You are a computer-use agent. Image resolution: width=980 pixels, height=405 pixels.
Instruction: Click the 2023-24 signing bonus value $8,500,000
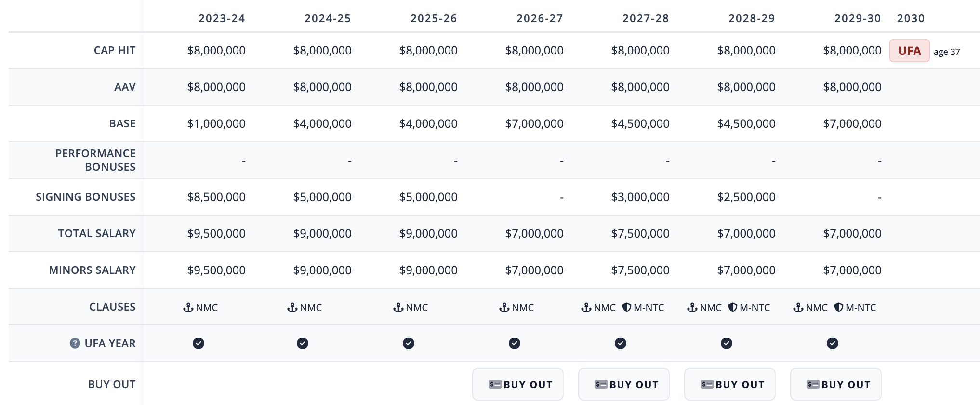tap(216, 197)
